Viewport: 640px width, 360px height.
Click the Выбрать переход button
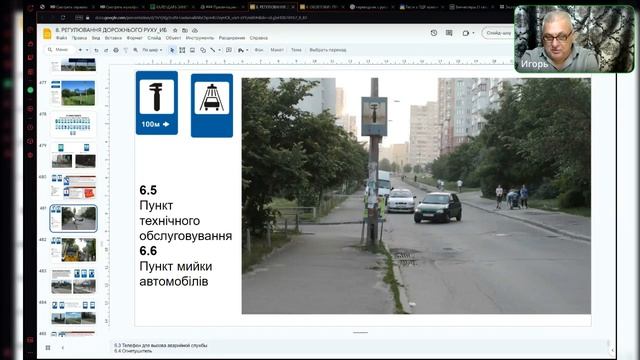[x=328, y=50]
